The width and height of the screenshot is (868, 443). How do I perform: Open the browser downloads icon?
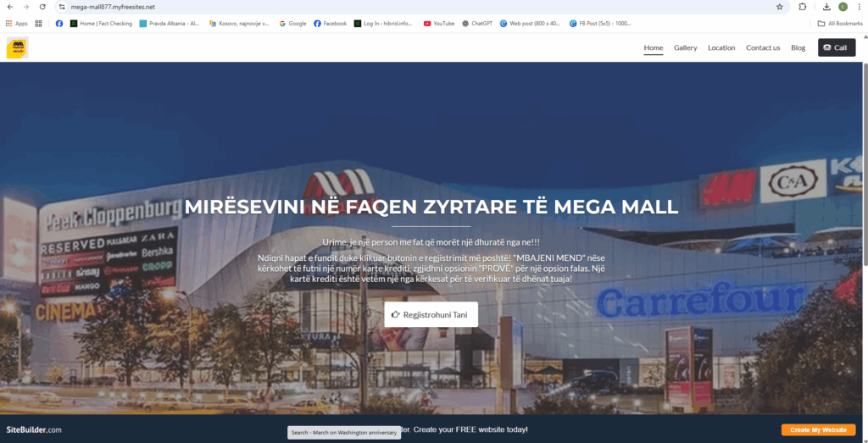click(x=826, y=7)
